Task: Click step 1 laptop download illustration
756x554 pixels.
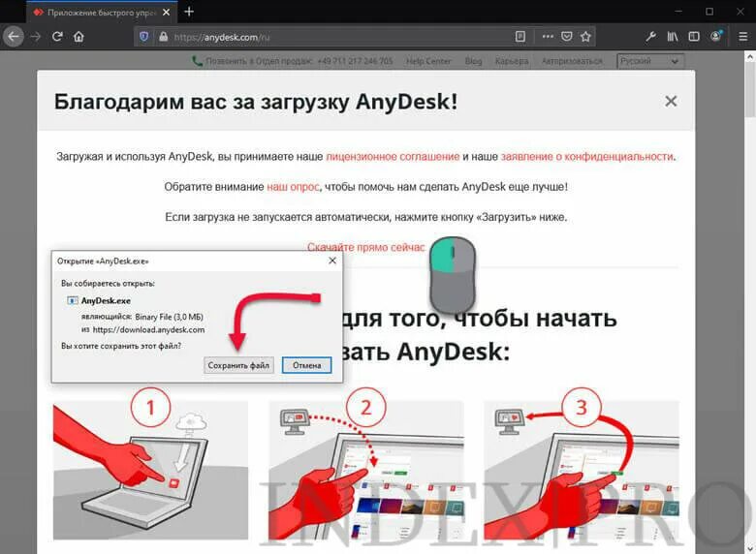Action: 150,470
